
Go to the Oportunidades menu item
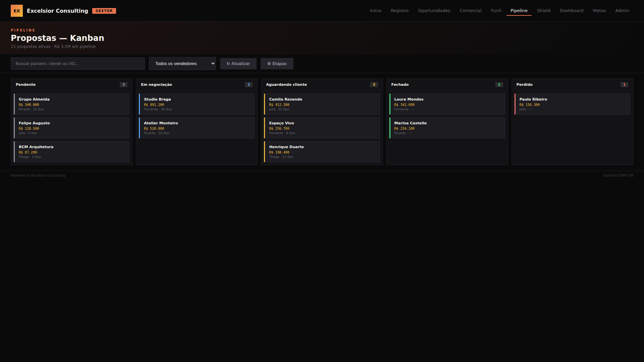pyautogui.click(x=434, y=11)
